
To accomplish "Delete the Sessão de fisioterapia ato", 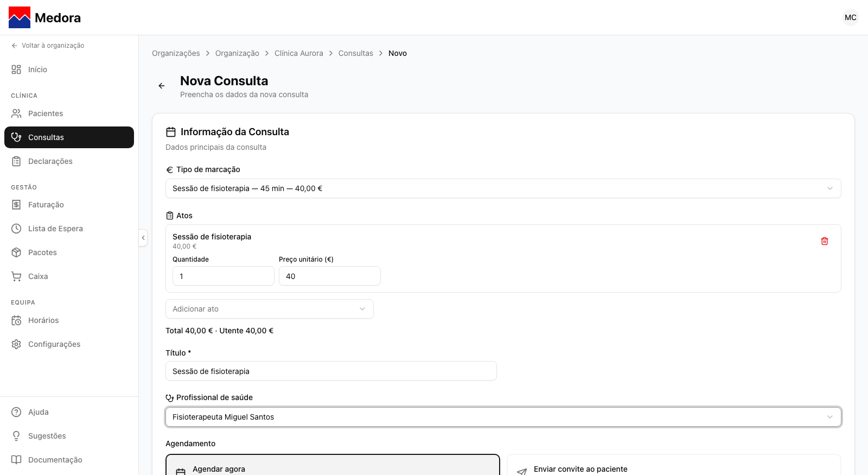I will [x=825, y=241].
